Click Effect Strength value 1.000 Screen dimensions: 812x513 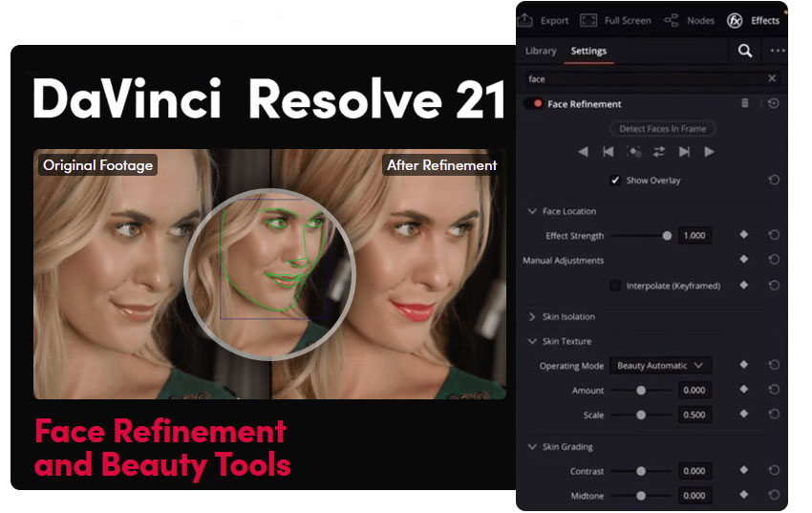pos(694,236)
